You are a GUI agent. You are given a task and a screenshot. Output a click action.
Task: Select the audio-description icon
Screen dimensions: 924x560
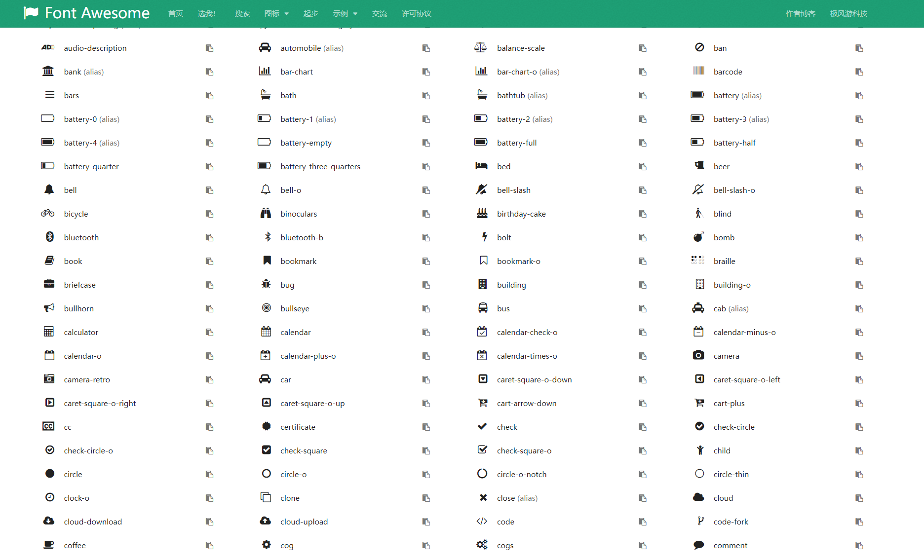(x=48, y=47)
